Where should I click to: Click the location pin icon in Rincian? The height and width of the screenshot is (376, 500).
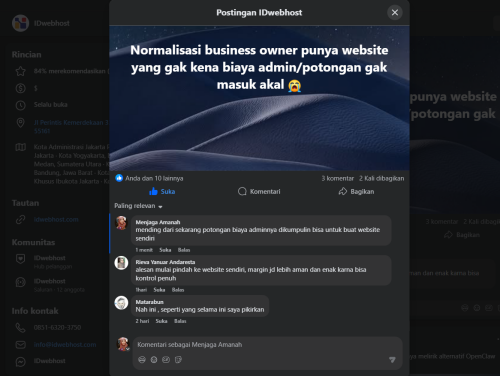[x=20, y=123]
